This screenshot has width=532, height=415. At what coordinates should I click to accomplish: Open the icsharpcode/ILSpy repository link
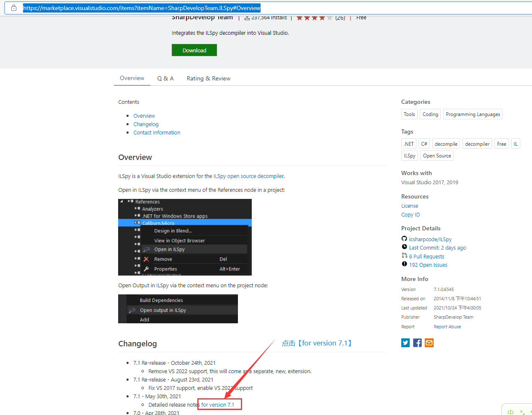click(x=430, y=240)
